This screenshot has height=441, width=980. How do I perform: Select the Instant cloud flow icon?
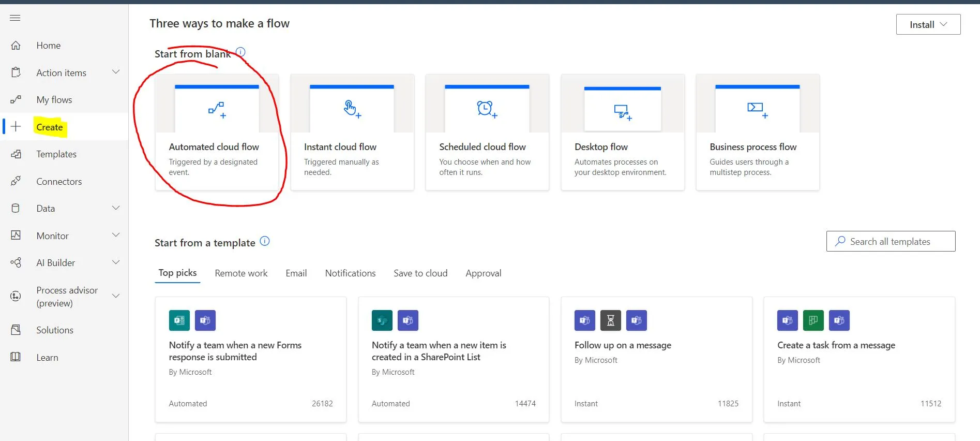pyautogui.click(x=352, y=109)
